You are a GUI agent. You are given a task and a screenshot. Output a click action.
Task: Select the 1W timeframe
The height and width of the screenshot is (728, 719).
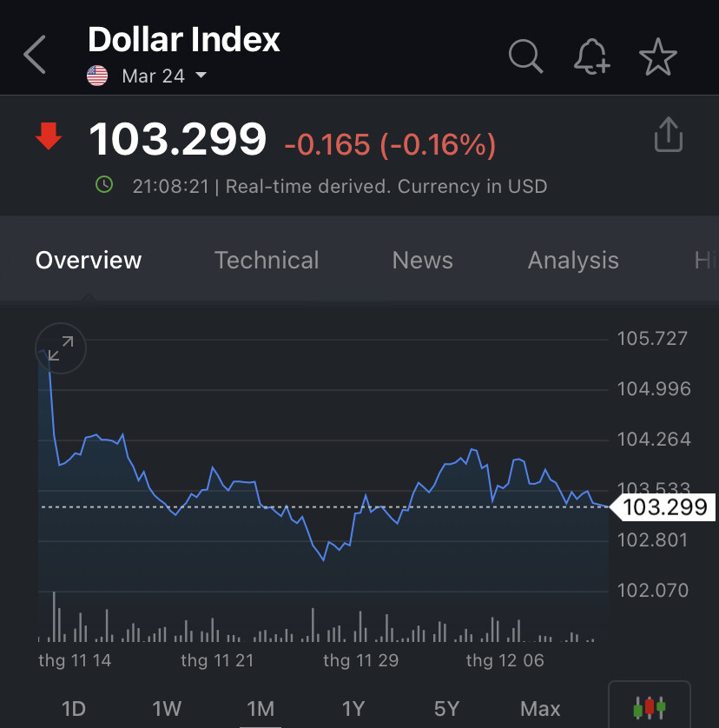pos(167,709)
